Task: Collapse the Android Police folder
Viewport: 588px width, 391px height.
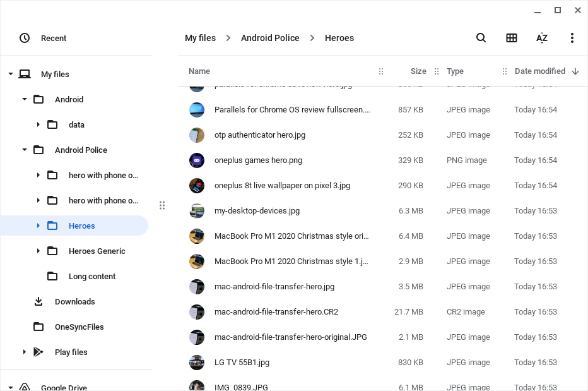Action: tap(25, 150)
